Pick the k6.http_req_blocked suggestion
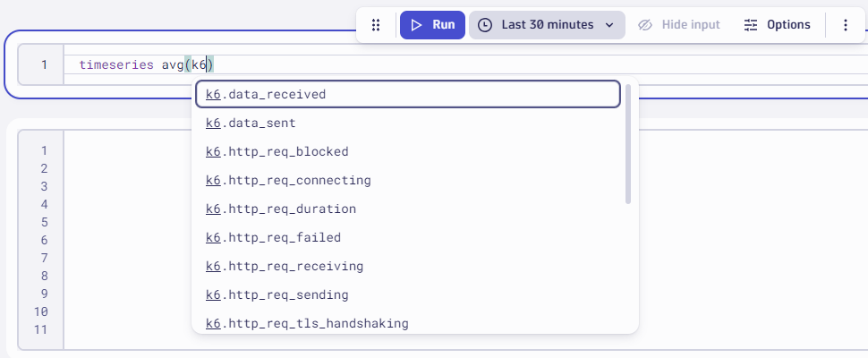This screenshot has width=868, height=358. pyautogui.click(x=408, y=151)
